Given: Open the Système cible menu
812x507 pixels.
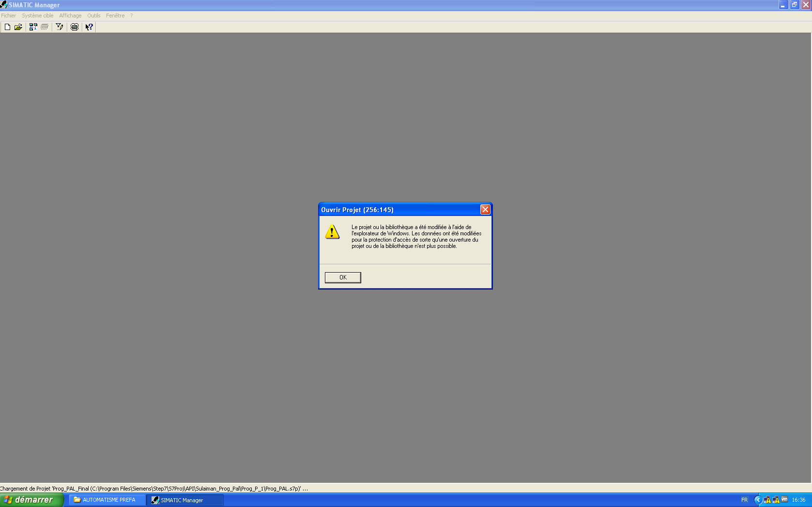Looking at the screenshot, I should pos(37,15).
